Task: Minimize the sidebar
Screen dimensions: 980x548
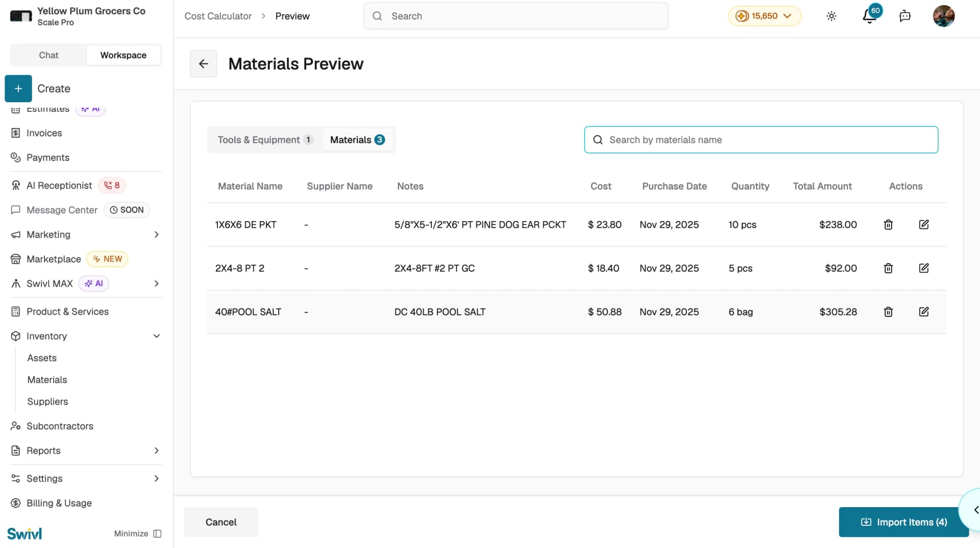Action: click(x=138, y=534)
